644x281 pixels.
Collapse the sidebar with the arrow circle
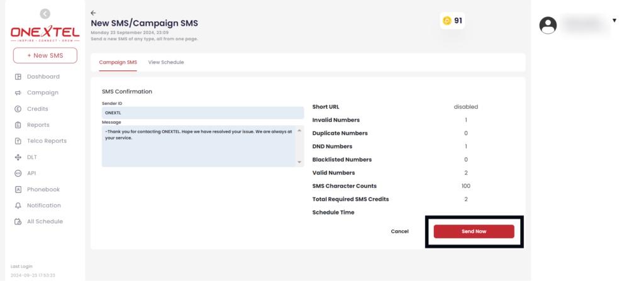45,14
